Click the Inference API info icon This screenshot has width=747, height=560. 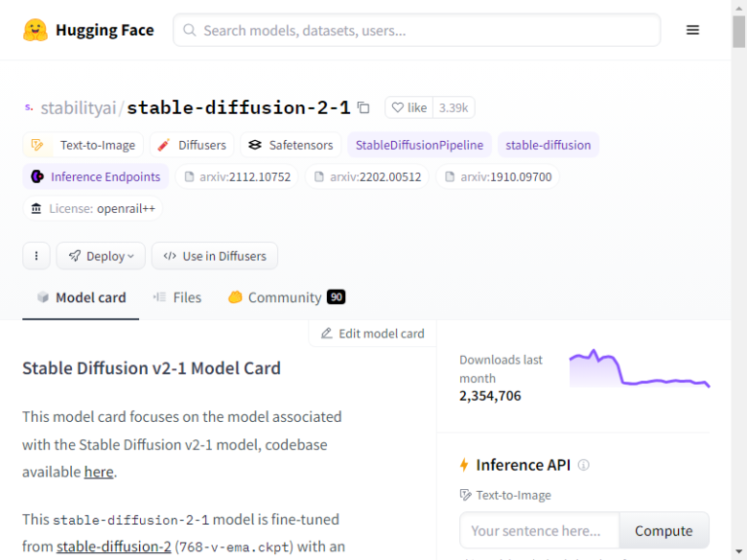(584, 465)
